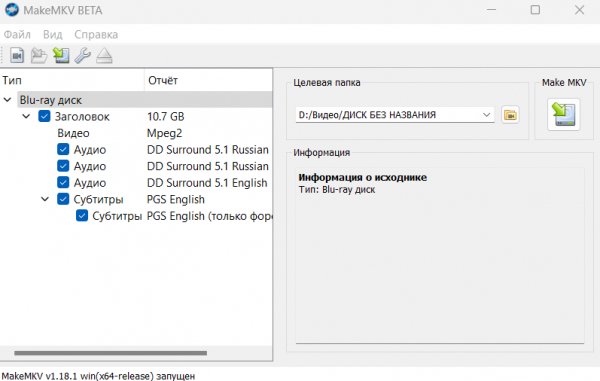Open the Файл menu

pyautogui.click(x=17, y=34)
